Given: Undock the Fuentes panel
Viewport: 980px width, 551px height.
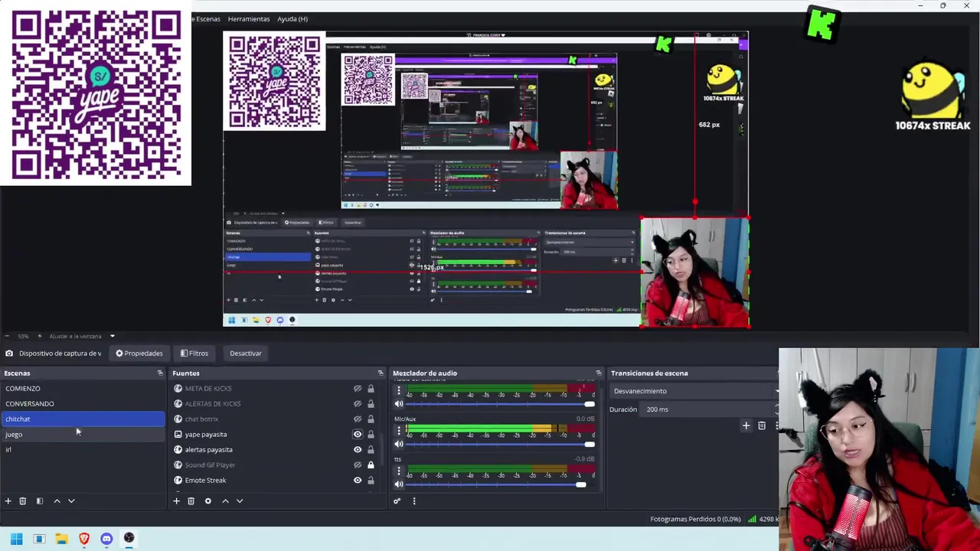Looking at the screenshot, I should click(x=381, y=373).
